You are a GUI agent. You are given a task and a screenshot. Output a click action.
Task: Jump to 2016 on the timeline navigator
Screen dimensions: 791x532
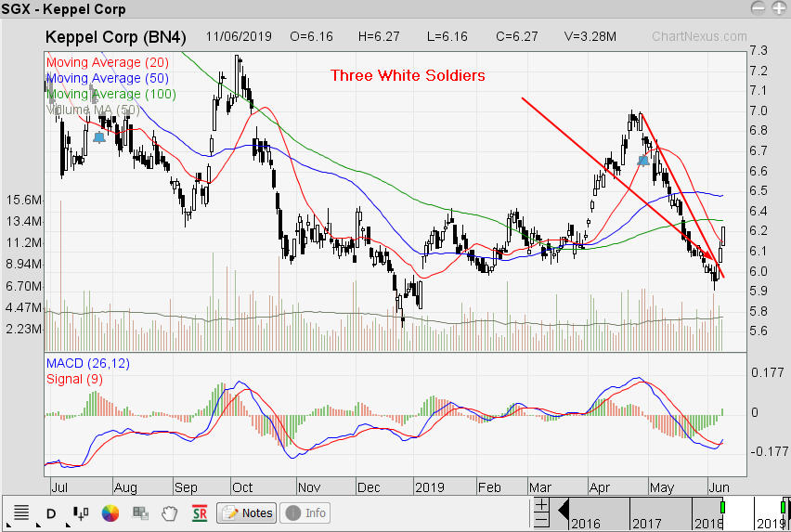point(586,524)
